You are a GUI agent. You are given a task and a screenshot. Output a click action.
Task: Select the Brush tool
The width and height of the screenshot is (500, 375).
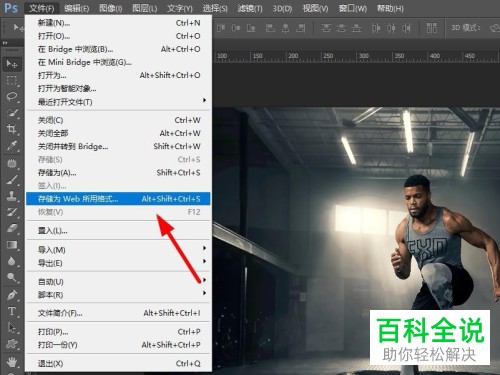12,180
